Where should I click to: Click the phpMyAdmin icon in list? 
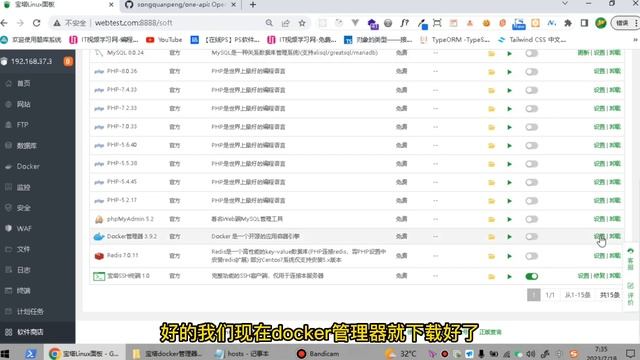click(x=99, y=219)
